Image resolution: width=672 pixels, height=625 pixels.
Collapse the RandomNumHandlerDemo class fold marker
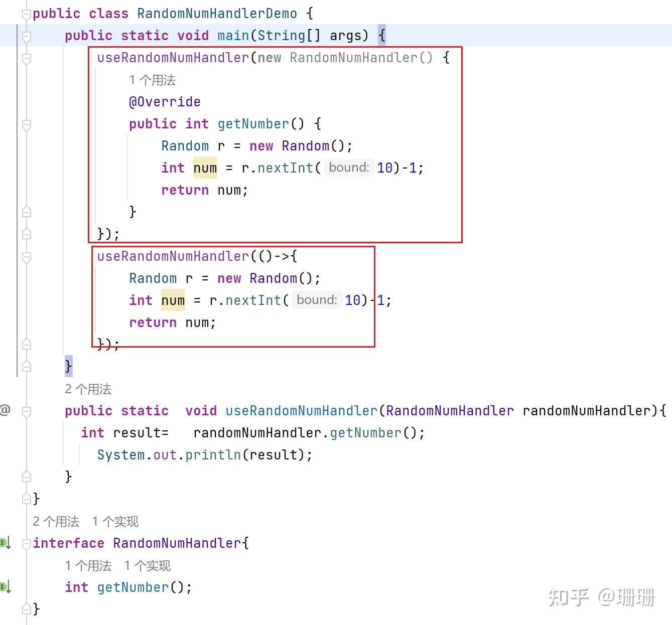pyautogui.click(x=27, y=14)
